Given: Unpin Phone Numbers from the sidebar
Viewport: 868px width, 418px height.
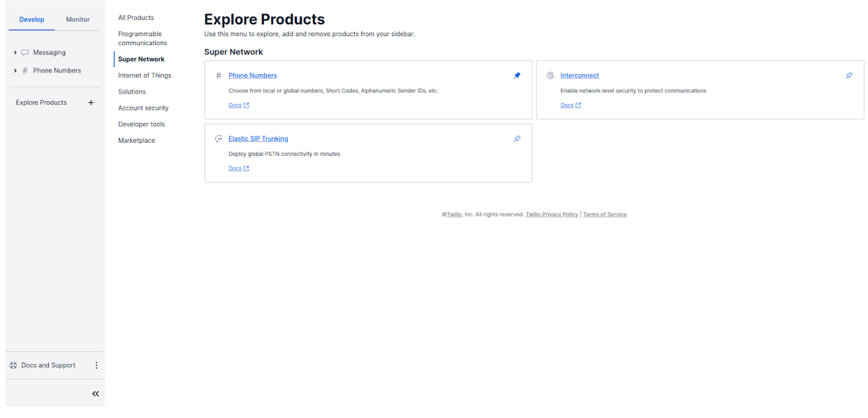Looking at the screenshot, I should pyautogui.click(x=517, y=76).
